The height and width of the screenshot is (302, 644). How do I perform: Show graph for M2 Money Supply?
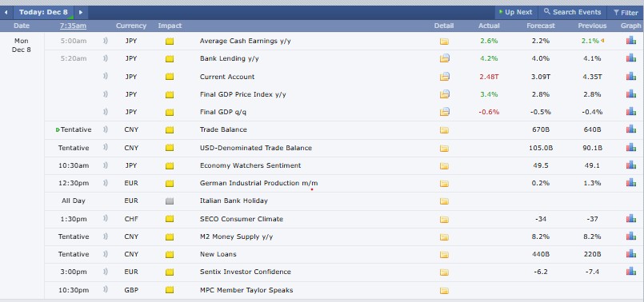pyautogui.click(x=631, y=236)
